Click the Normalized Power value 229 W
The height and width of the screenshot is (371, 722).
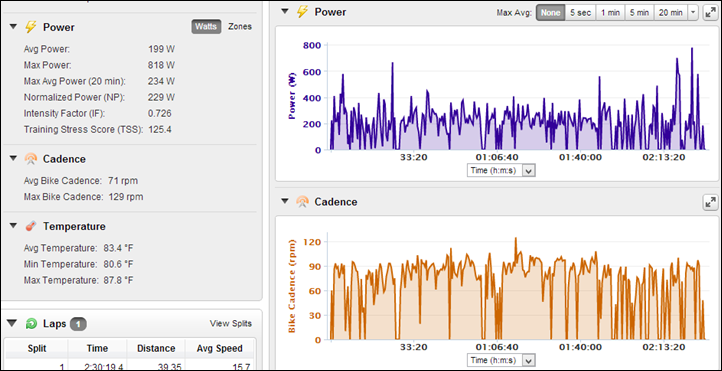[x=162, y=97]
